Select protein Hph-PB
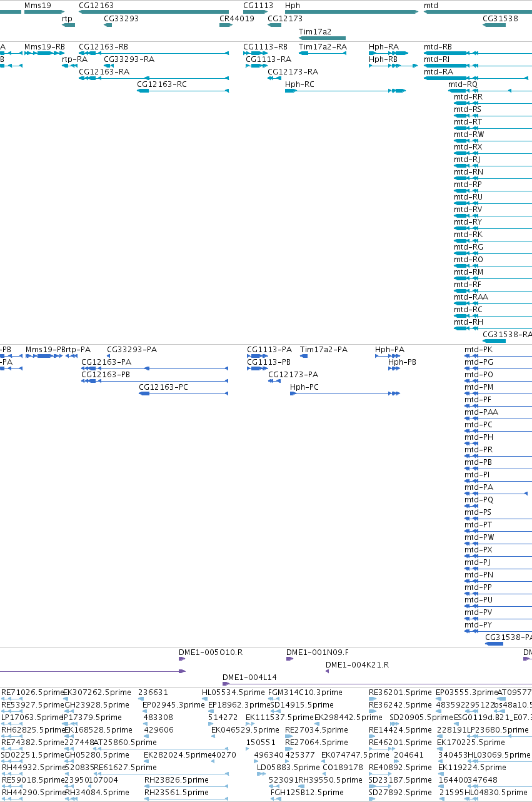Screen dimensions: 532x802 click(402, 362)
